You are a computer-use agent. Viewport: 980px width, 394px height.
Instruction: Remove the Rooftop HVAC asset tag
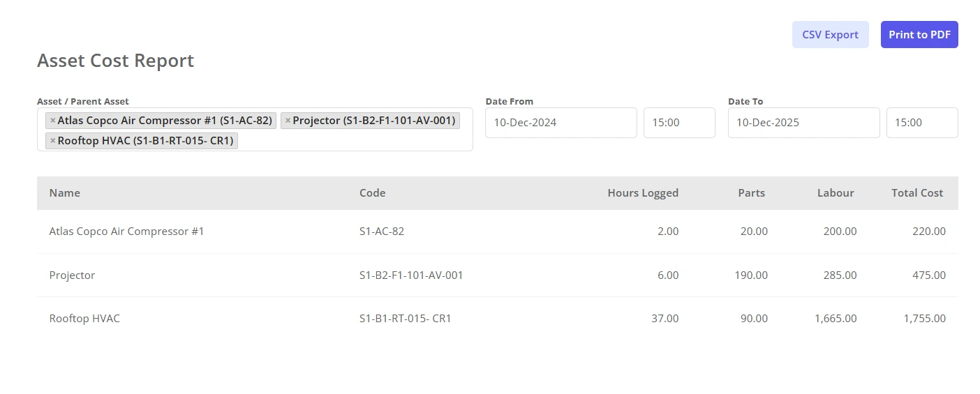(x=52, y=141)
